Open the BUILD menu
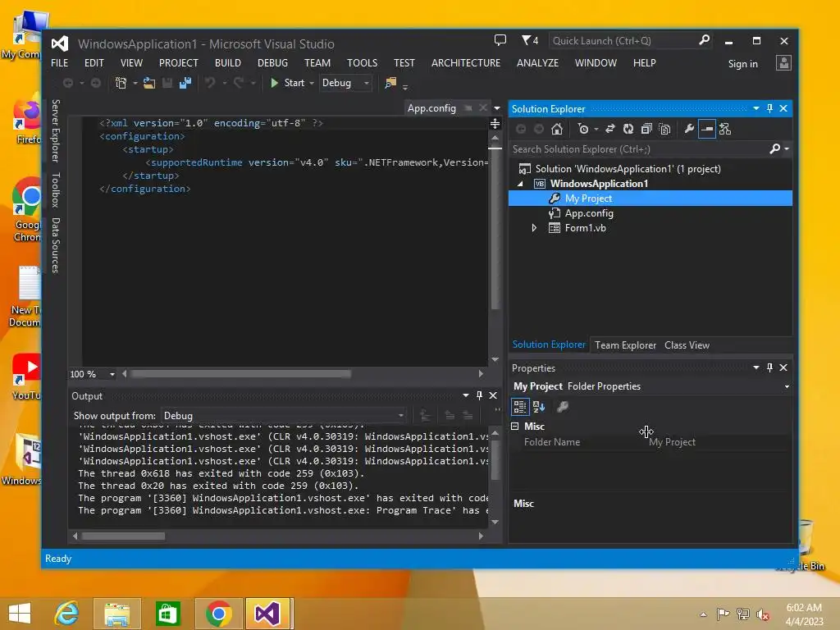 [228, 63]
